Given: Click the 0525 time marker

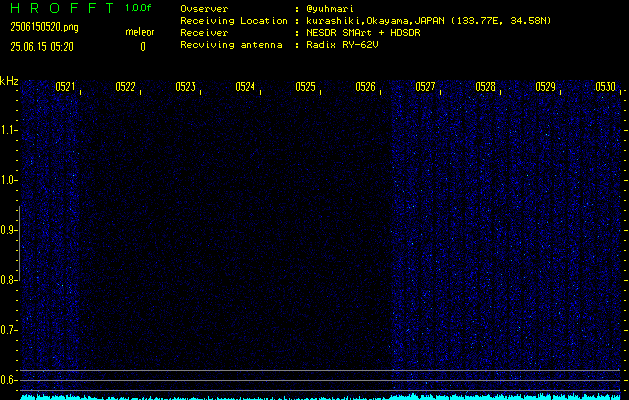Looking at the screenshot, I should (x=305, y=87).
